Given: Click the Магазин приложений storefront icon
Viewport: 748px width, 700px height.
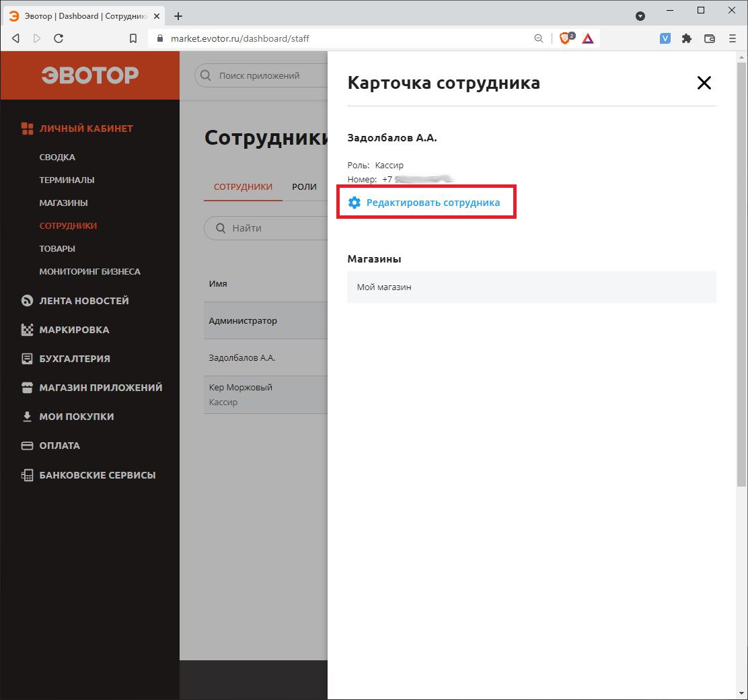Looking at the screenshot, I should tap(26, 387).
